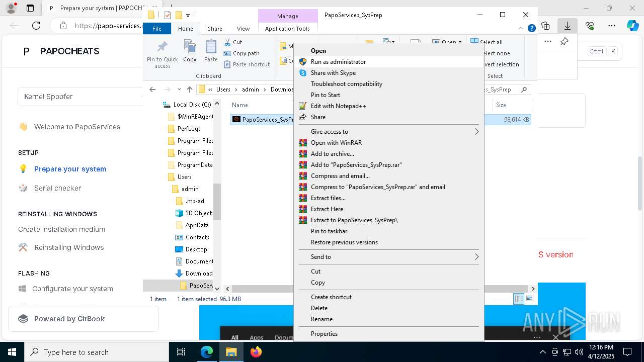Switch to the View ribbon tab
This screenshot has width=644, height=362.
pos(243,29)
